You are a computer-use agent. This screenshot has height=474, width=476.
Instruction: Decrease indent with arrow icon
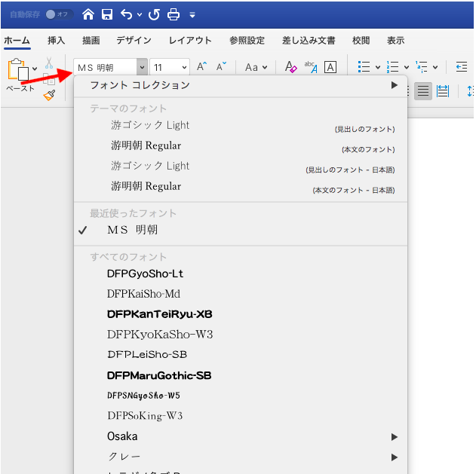pos(462,67)
